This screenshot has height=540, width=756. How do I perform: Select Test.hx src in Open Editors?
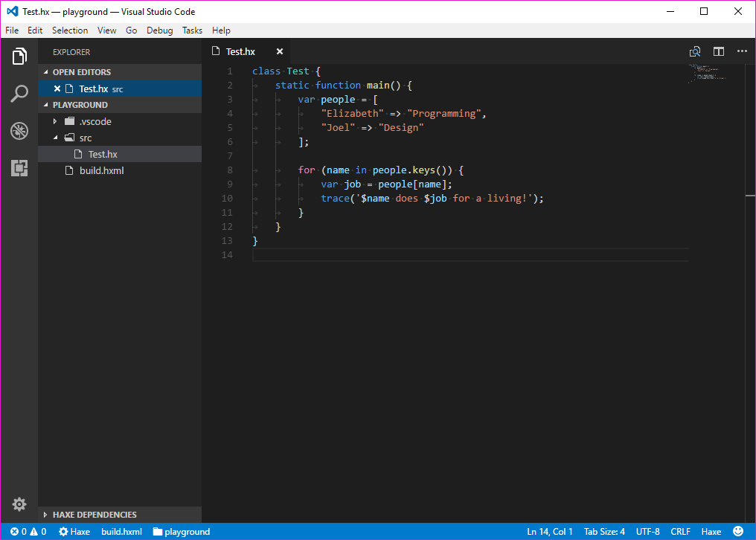120,89
